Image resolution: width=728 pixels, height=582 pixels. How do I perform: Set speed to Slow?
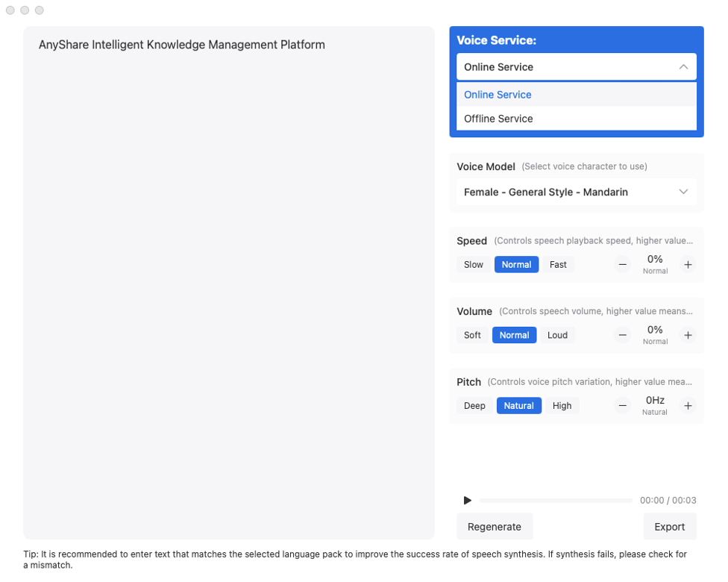tap(474, 265)
